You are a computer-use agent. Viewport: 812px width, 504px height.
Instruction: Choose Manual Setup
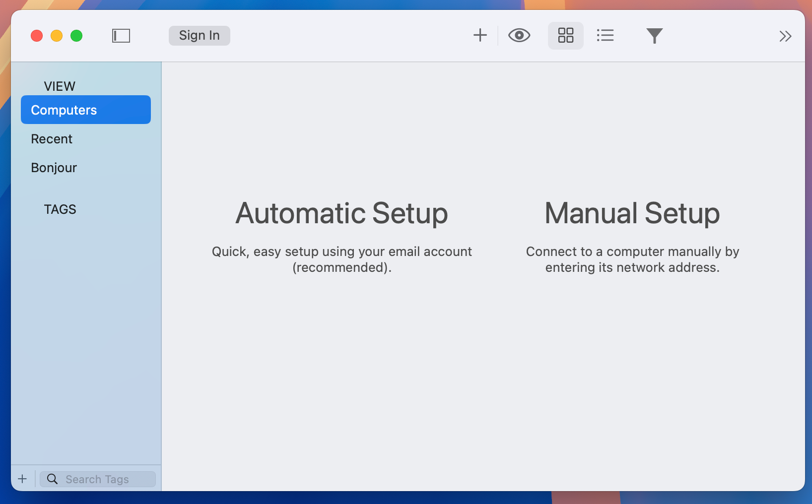[632, 213]
